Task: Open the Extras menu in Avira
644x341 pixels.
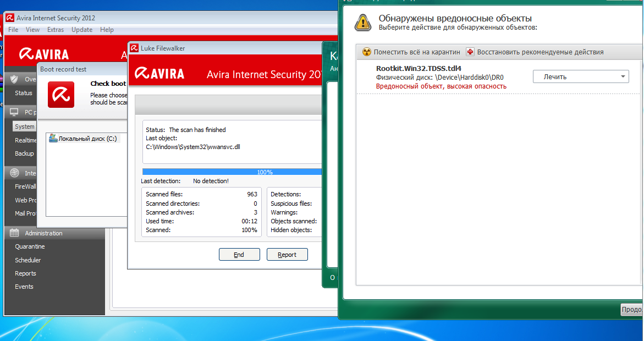Action: pyautogui.click(x=56, y=30)
